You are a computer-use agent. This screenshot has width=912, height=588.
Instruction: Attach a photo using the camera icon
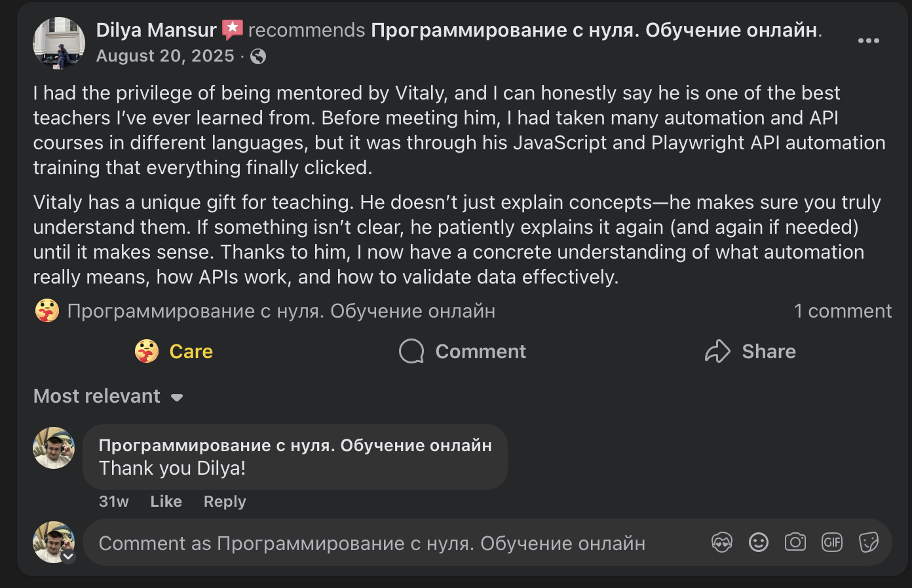pos(795,543)
